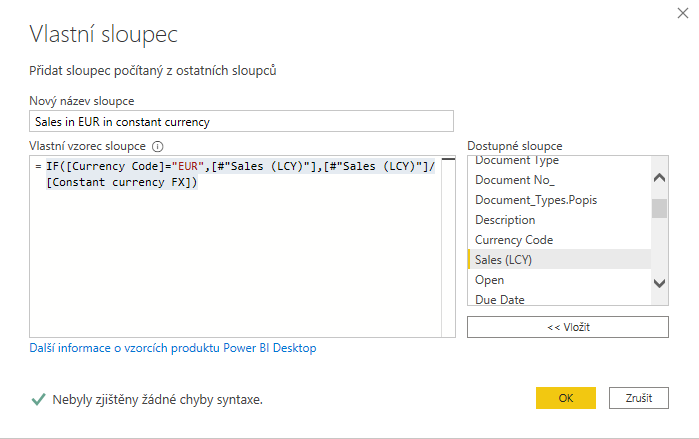Select Due Date column in list
699x439 pixels.
(559, 300)
